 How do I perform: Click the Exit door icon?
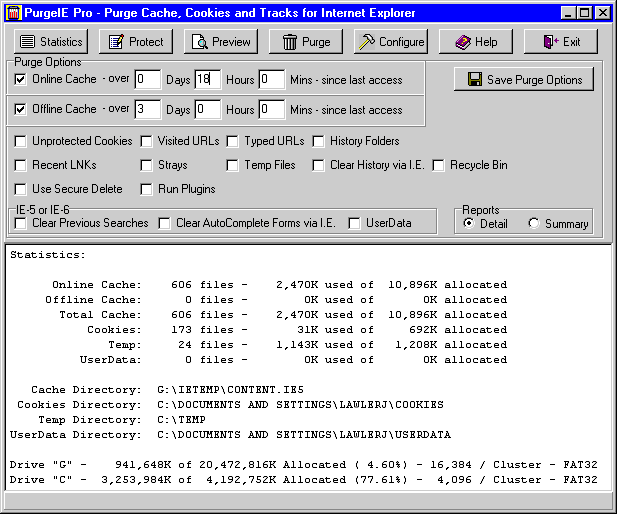(x=550, y=42)
